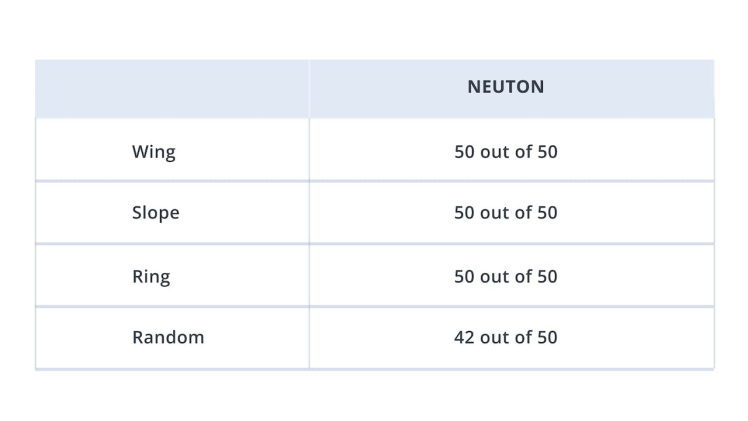The height and width of the screenshot is (421, 748).
Task: Select the Slope row label
Action: click(x=155, y=213)
